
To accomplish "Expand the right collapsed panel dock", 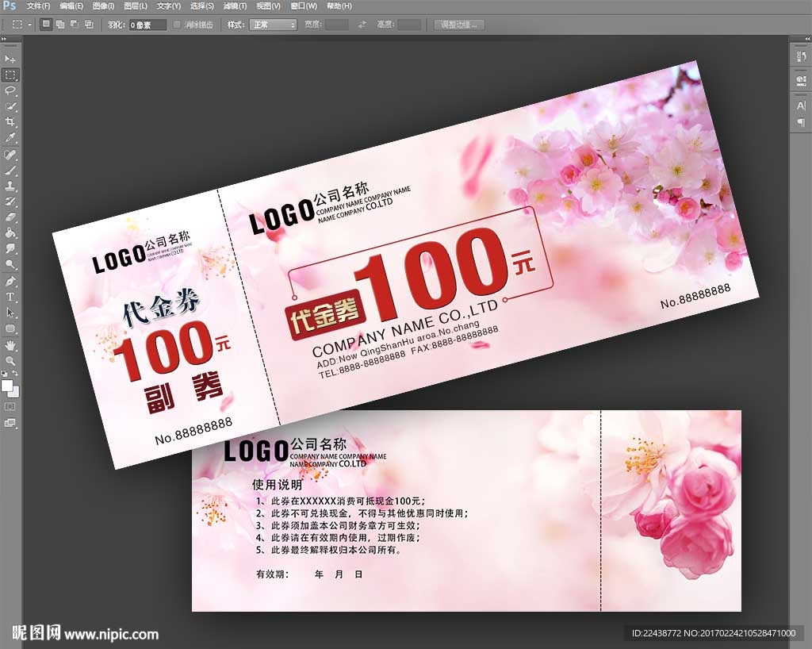I will (x=806, y=39).
